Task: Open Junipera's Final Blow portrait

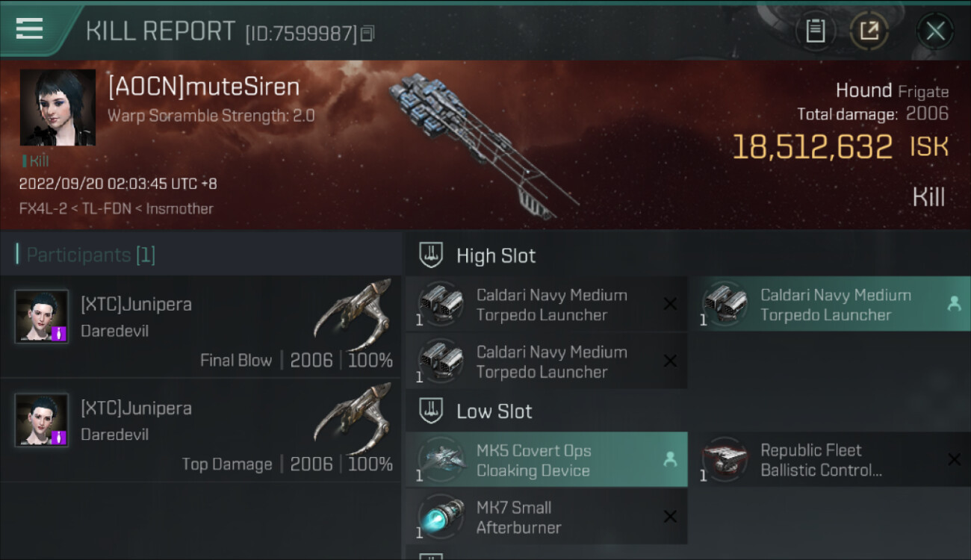Action: (x=42, y=317)
